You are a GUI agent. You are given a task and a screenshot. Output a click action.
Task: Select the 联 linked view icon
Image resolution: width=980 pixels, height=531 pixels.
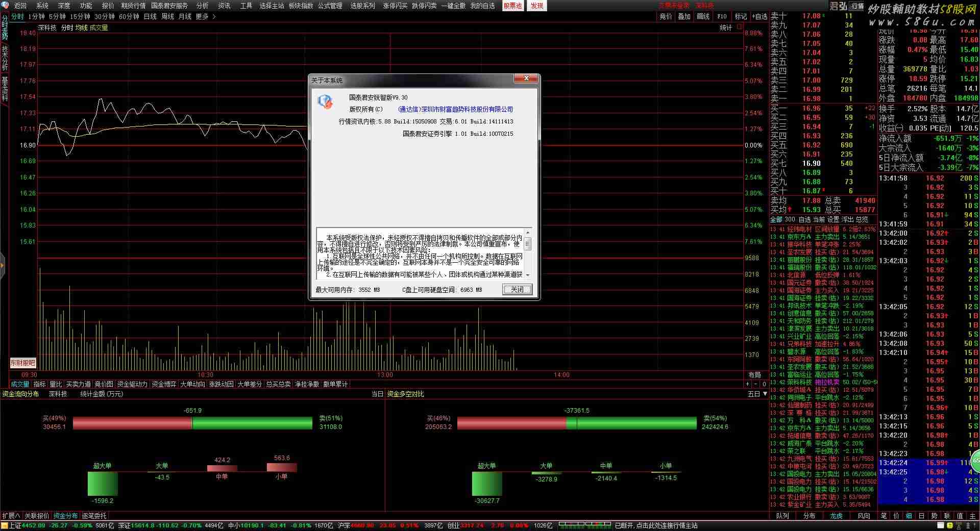click(x=947, y=516)
